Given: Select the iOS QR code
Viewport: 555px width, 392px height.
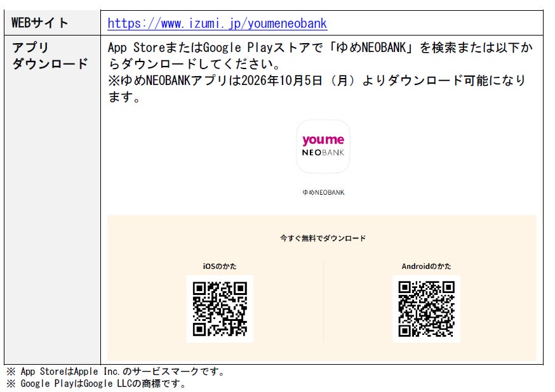Looking at the screenshot, I should tap(220, 308).
